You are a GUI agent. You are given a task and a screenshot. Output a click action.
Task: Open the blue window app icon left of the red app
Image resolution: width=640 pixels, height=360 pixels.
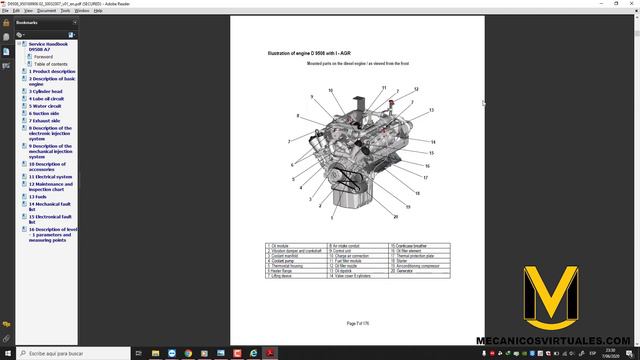tap(221, 353)
